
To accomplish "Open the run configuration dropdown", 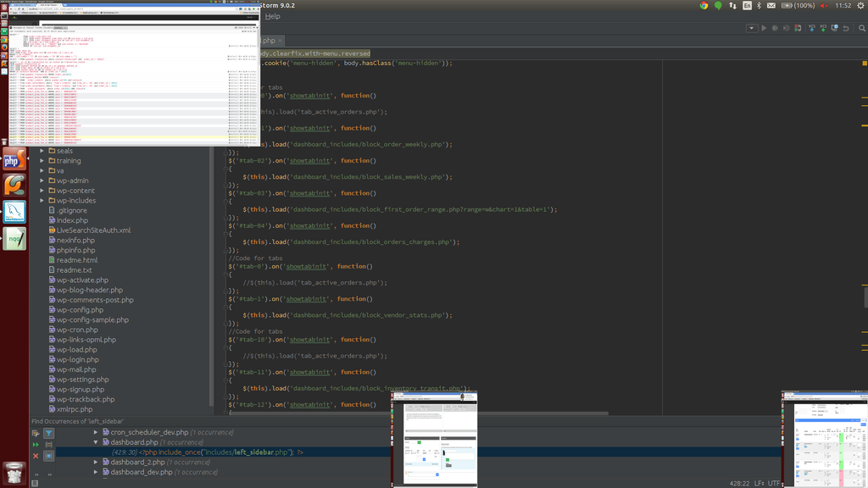I will (x=752, y=28).
